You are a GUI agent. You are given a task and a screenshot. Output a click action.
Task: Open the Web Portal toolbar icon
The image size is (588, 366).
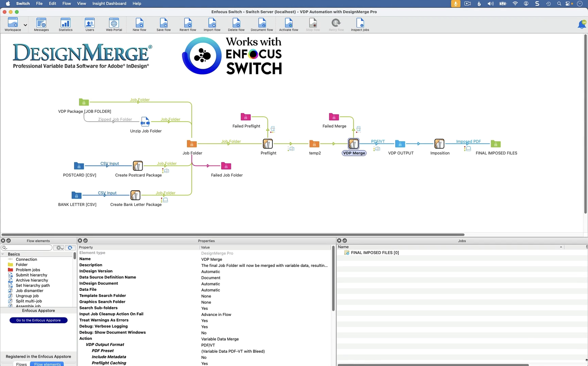click(x=114, y=25)
